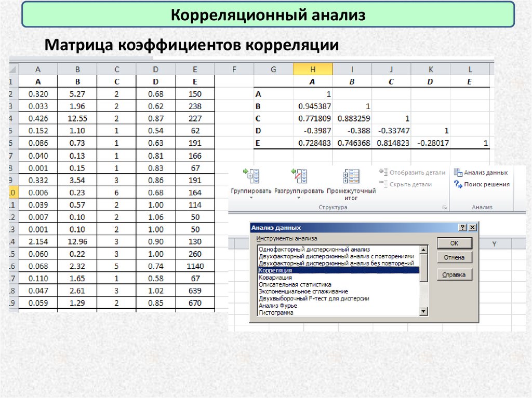Close the Анализ данных dialog

pyautogui.click(x=472, y=227)
